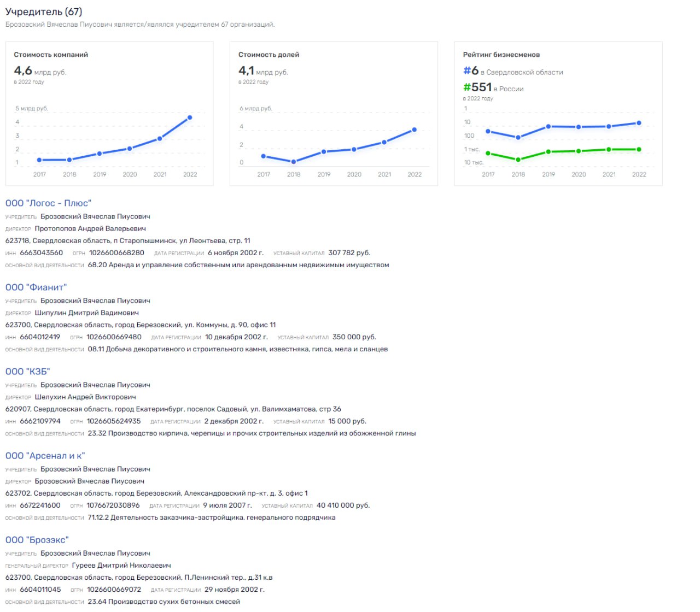The image size is (700, 612).
Task: Click the charter capital 15 000 руб.
Action: point(347,421)
